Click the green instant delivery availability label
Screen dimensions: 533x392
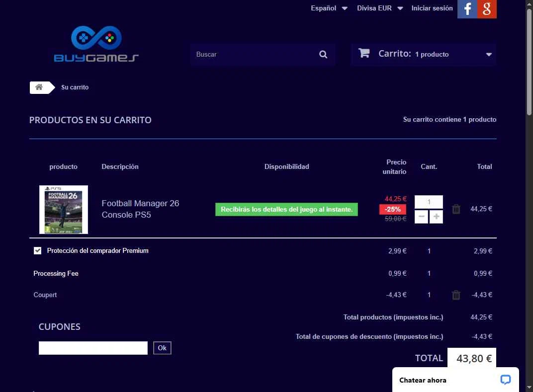coord(286,209)
